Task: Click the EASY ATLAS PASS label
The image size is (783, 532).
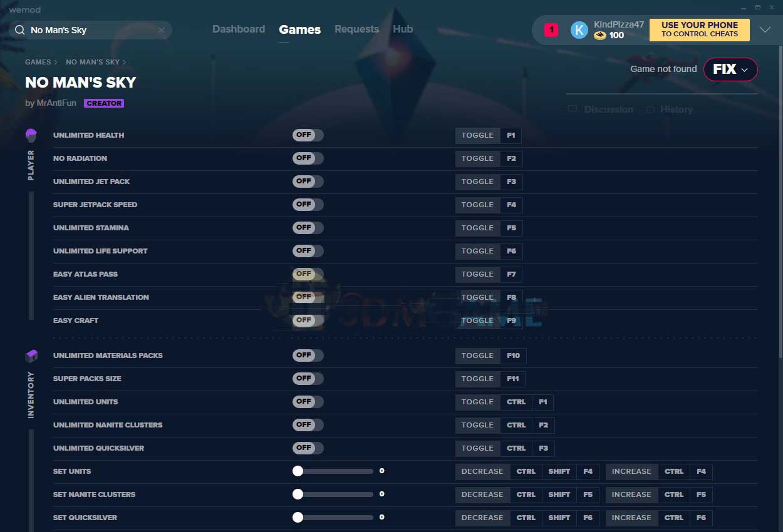Action: [85, 274]
